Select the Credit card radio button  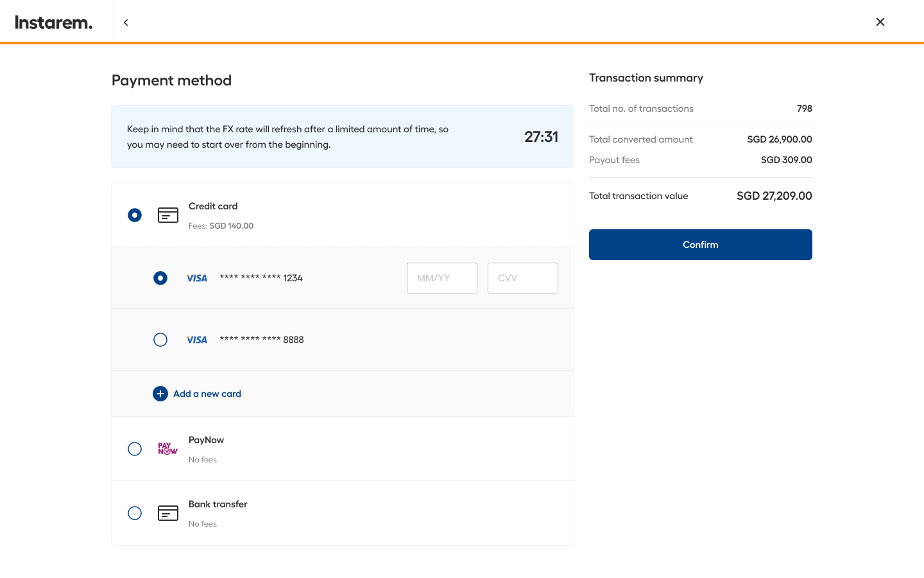[x=135, y=215]
